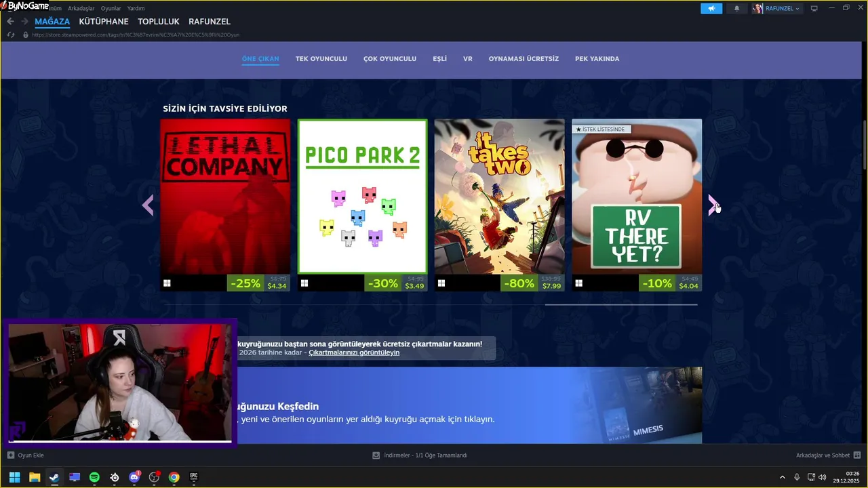Click the page vertical scrollbar thumb
This screenshot has width=868, height=488.
pos(864,146)
